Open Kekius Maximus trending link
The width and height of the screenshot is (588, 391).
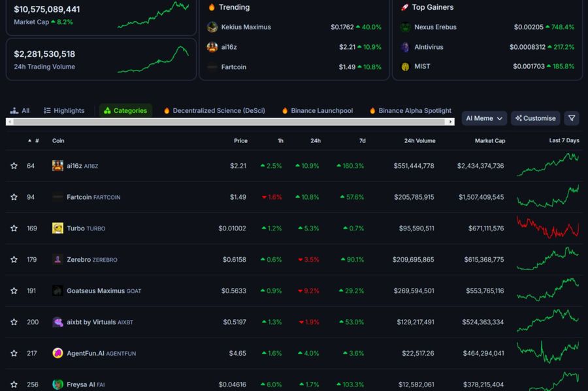pyautogui.click(x=246, y=27)
